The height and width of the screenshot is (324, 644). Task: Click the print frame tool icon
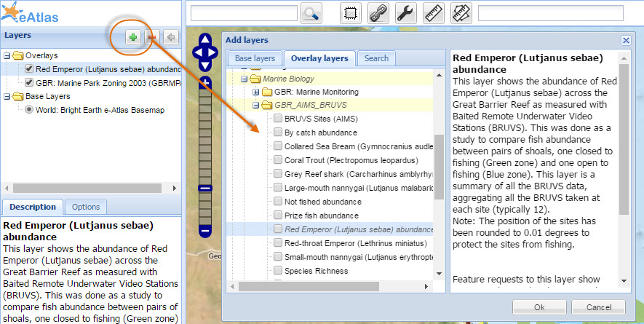click(x=351, y=14)
